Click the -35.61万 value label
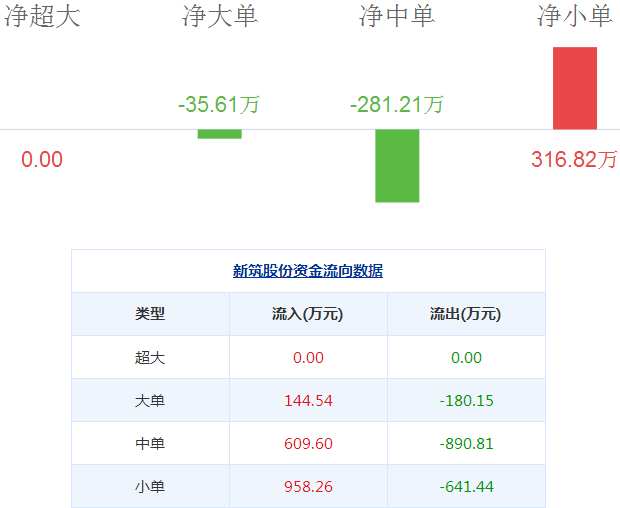The height and width of the screenshot is (508, 620). coord(219,105)
